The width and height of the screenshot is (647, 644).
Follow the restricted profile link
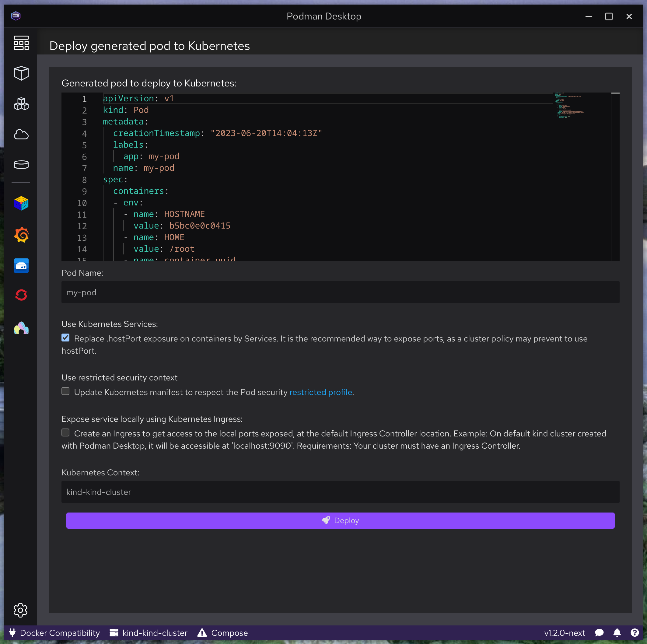[320, 392]
